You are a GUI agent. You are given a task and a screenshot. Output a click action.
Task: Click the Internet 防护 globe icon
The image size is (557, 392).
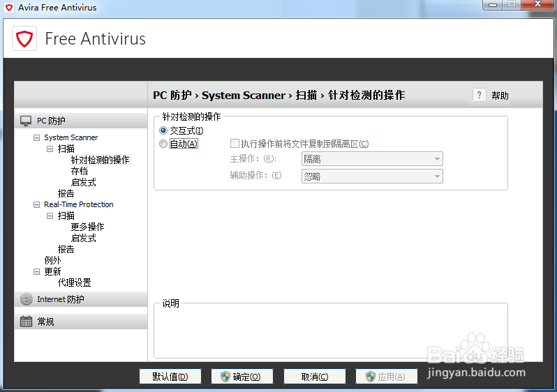point(26,299)
